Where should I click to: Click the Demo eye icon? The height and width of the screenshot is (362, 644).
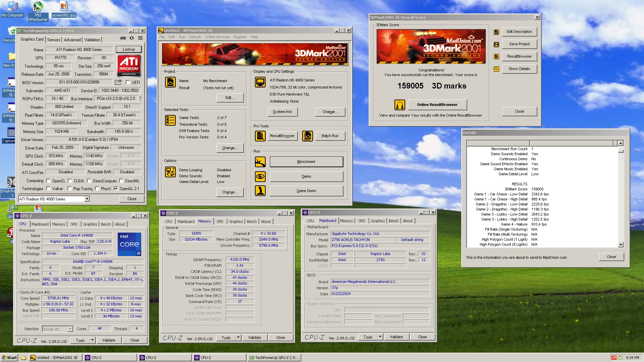(x=260, y=176)
